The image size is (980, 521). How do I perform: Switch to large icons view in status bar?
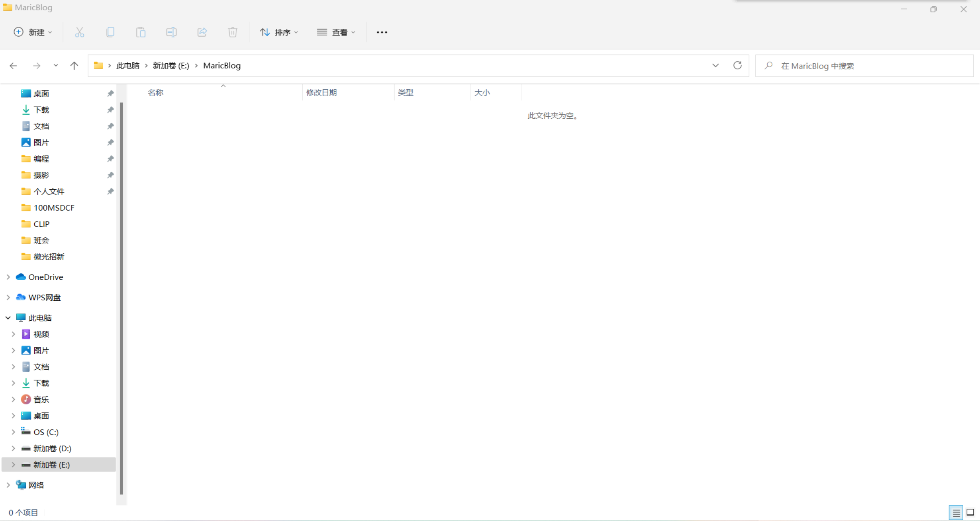click(x=970, y=513)
